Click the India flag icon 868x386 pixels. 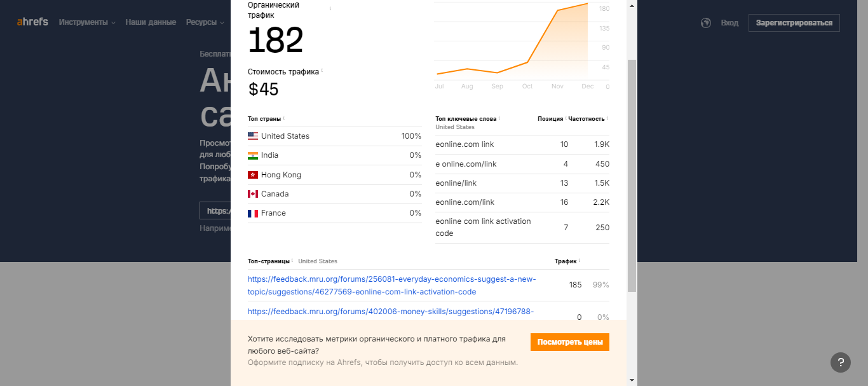coord(253,155)
